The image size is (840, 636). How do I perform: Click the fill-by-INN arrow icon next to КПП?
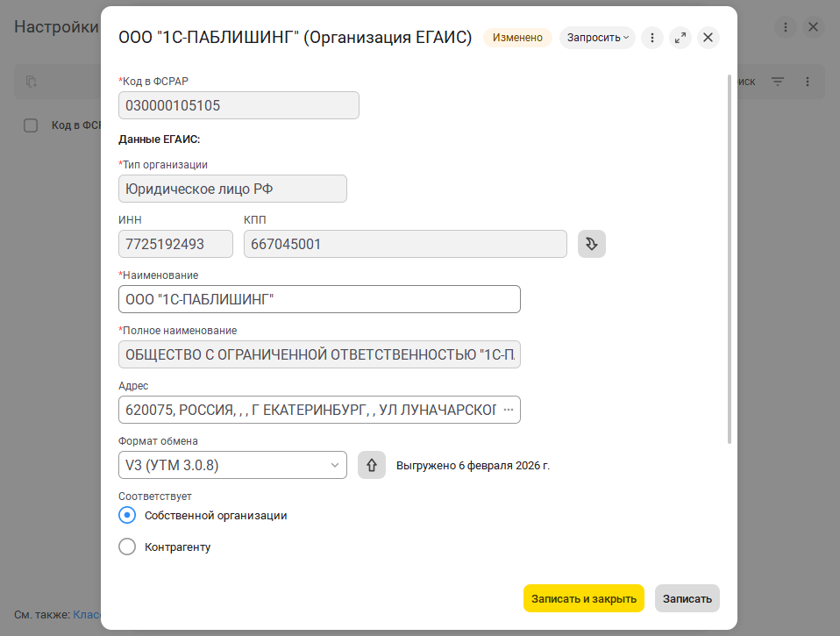592,244
